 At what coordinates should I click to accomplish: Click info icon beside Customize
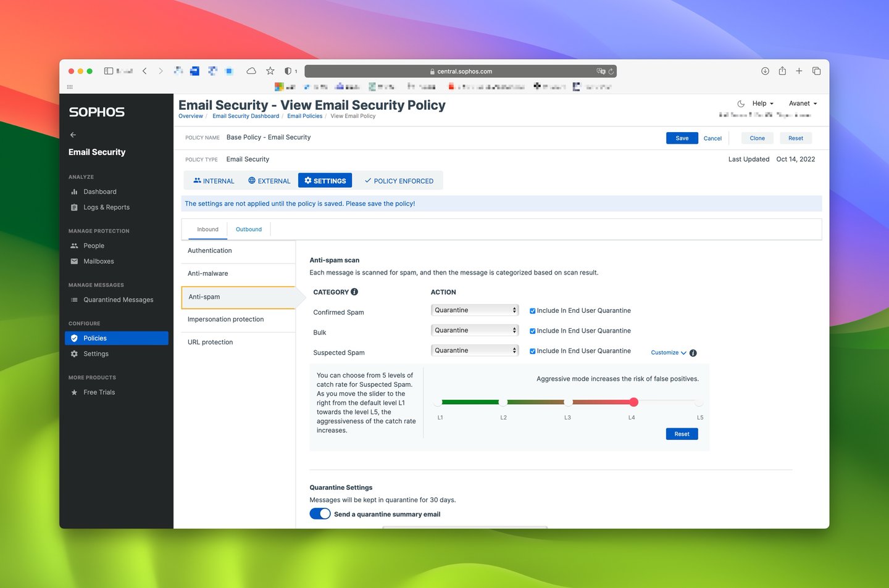click(x=693, y=353)
